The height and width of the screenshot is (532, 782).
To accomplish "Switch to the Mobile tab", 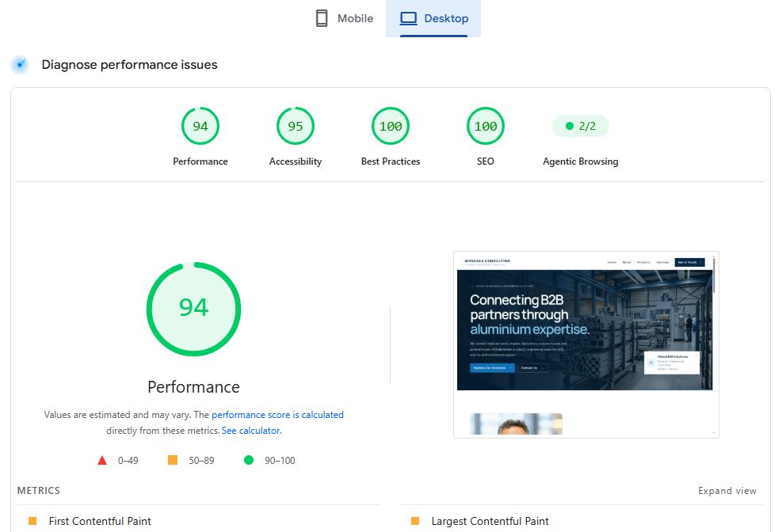I will tap(344, 18).
